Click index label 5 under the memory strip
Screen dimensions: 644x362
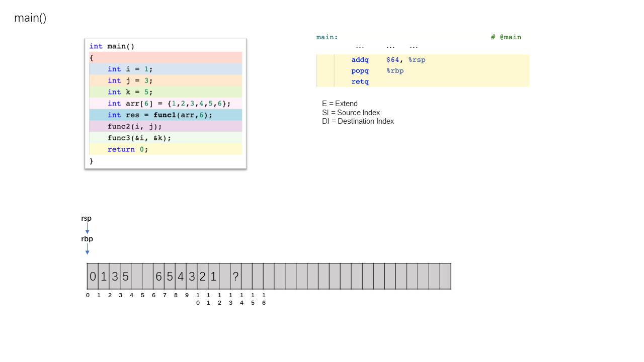point(143,295)
